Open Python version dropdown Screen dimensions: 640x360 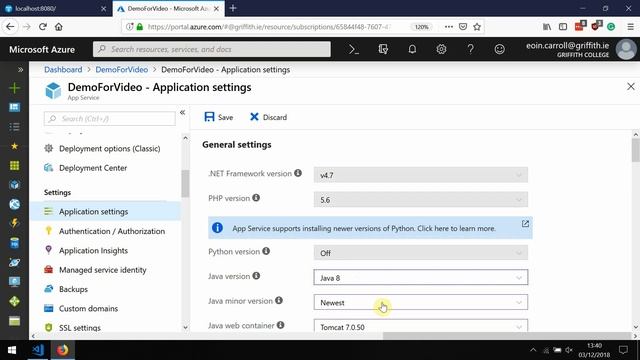(420, 253)
